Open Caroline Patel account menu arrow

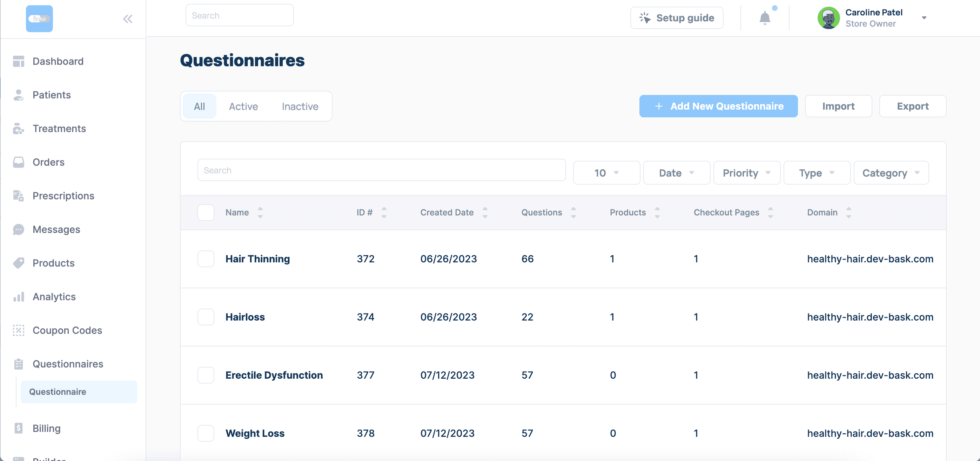coord(924,18)
